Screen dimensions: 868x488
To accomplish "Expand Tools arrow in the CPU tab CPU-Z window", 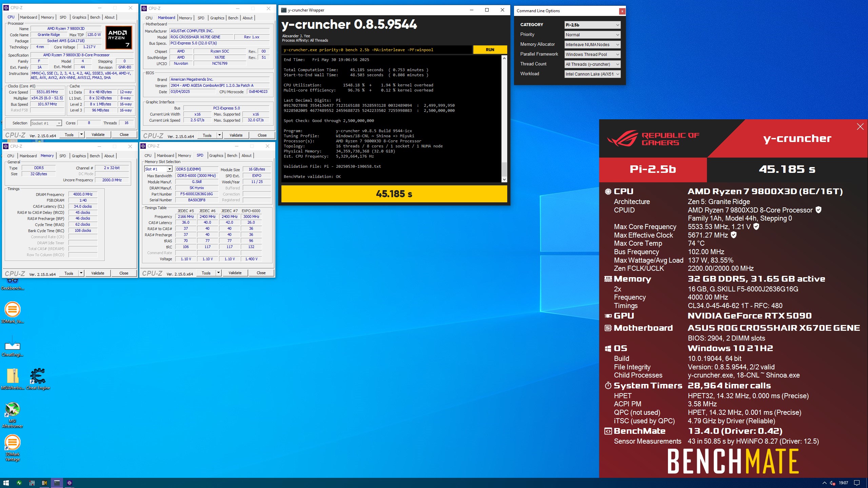I will pos(81,135).
